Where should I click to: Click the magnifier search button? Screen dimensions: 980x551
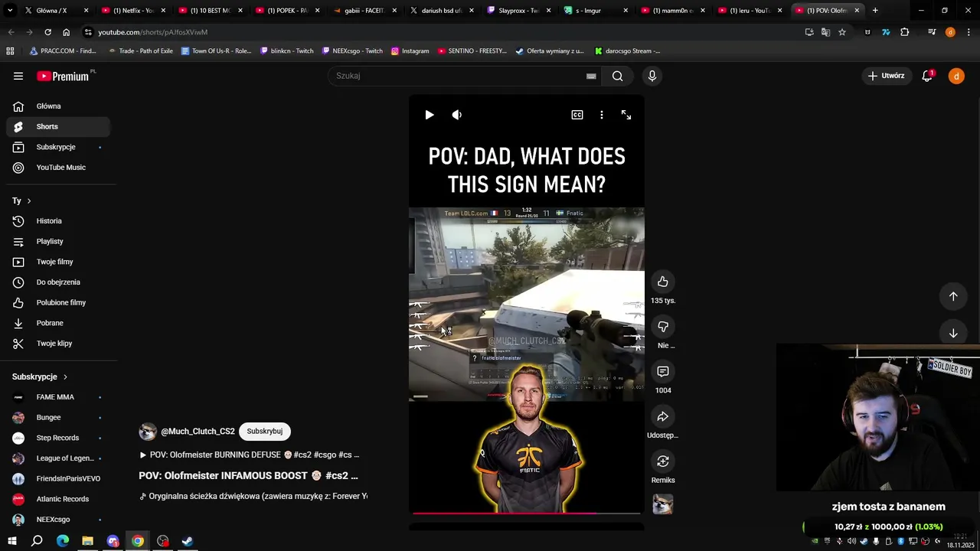(x=618, y=76)
